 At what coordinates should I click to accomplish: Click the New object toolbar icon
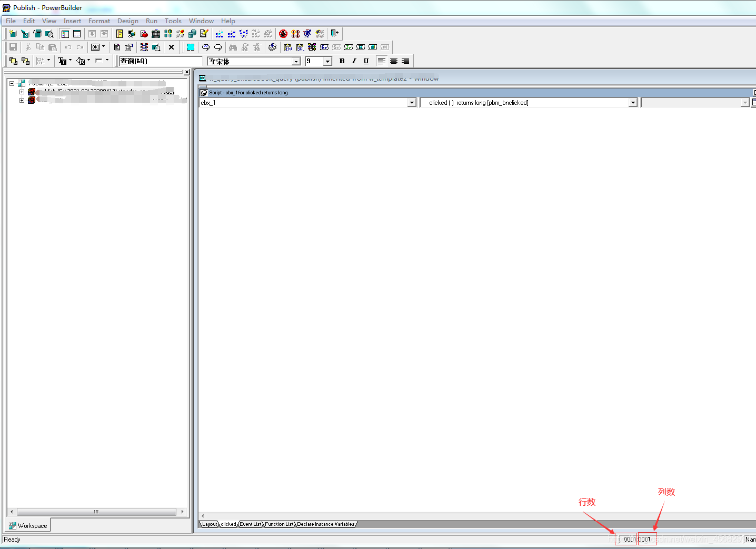click(13, 34)
